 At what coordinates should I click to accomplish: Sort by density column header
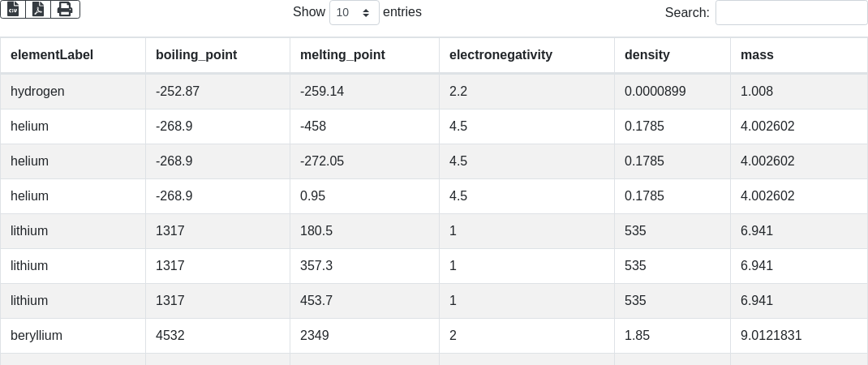tap(647, 55)
